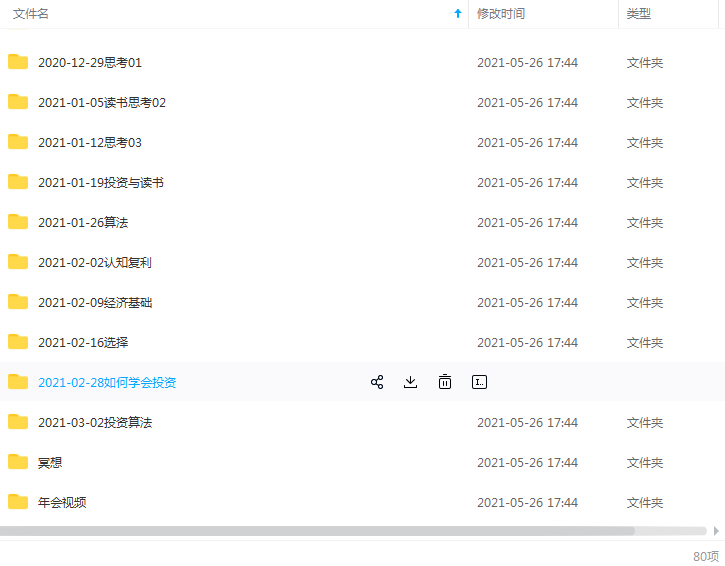Download the 2021-02-28如何学会投资 folder
The image size is (725, 566).
pos(410,382)
